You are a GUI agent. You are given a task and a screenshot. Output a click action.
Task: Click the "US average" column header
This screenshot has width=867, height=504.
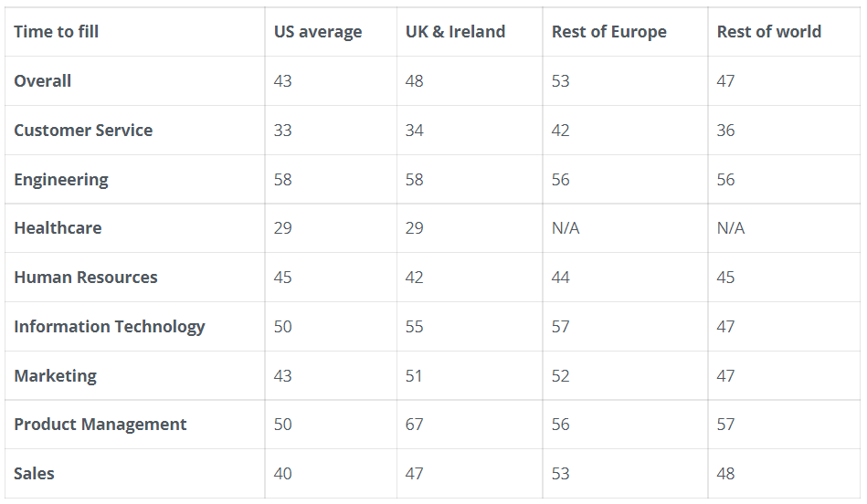coord(318,32)
